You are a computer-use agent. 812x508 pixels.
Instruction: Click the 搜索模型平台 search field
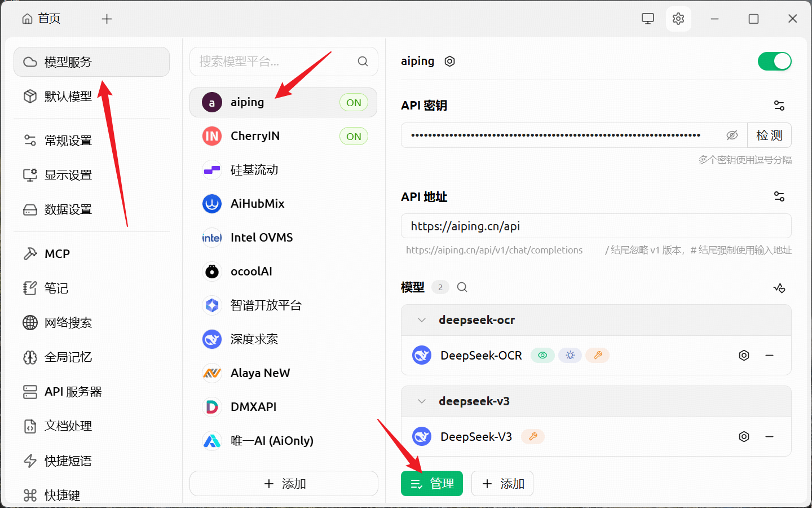[x=276, y=62]
